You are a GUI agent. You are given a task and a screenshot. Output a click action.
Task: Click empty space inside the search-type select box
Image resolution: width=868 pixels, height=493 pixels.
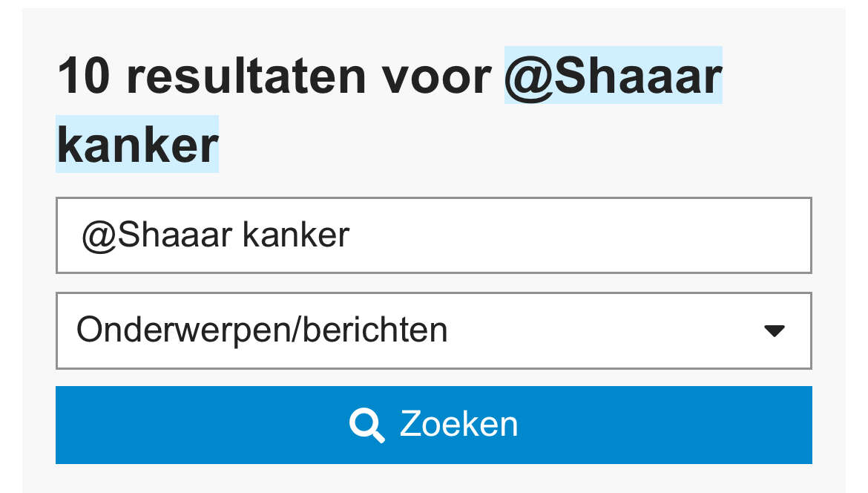[603, 330]
